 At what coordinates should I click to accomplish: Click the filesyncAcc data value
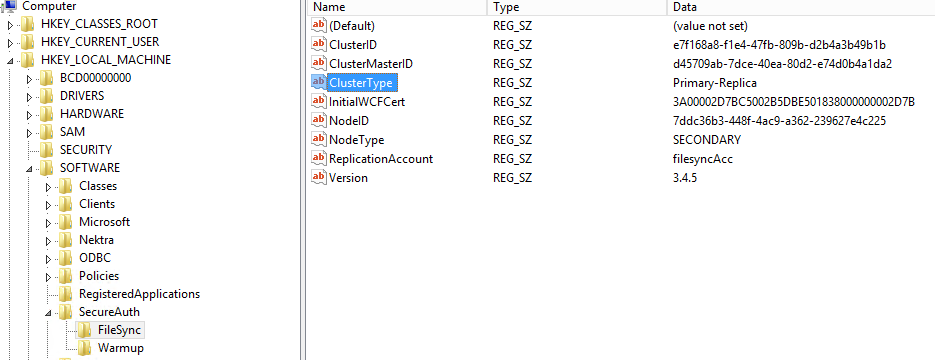coord(702,159)
